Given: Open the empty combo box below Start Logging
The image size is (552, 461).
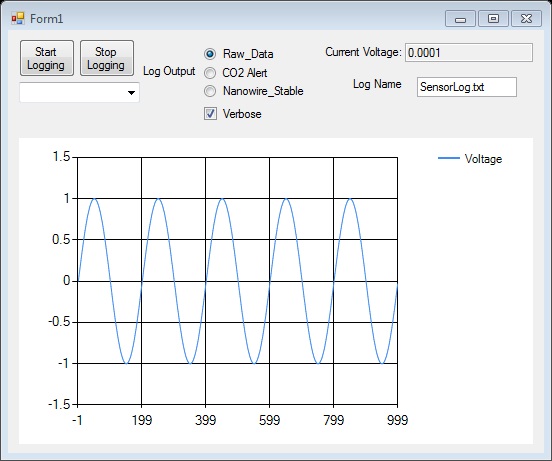Looking at the screenshot, I should click(80, 93).
